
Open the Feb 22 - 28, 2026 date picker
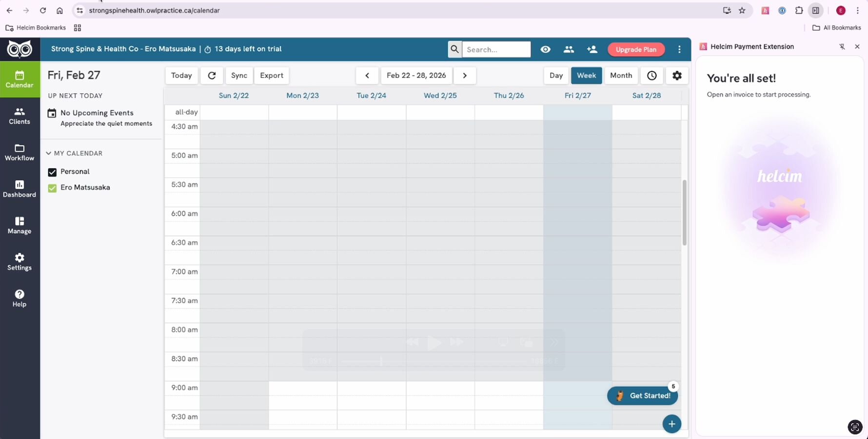pyautogui.click(x=416, y=76)
